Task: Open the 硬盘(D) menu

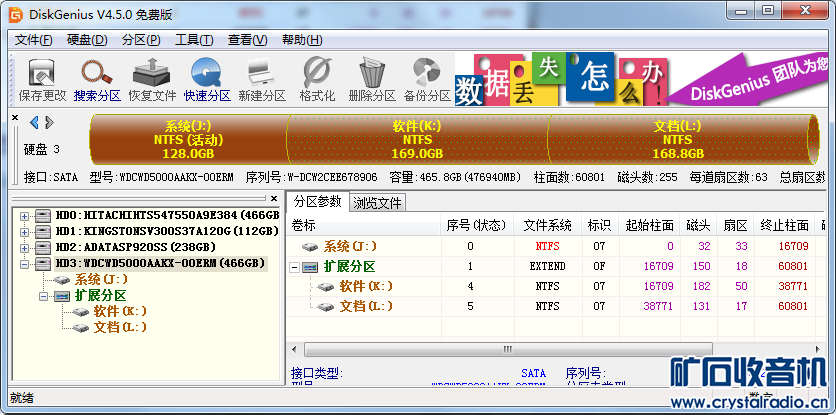Action: tap(87, 40)
